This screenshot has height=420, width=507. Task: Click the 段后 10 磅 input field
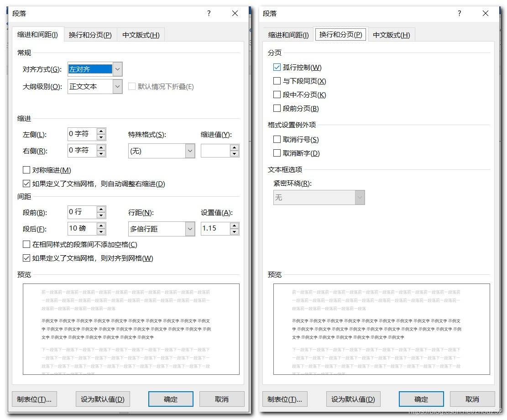point(82,228)
